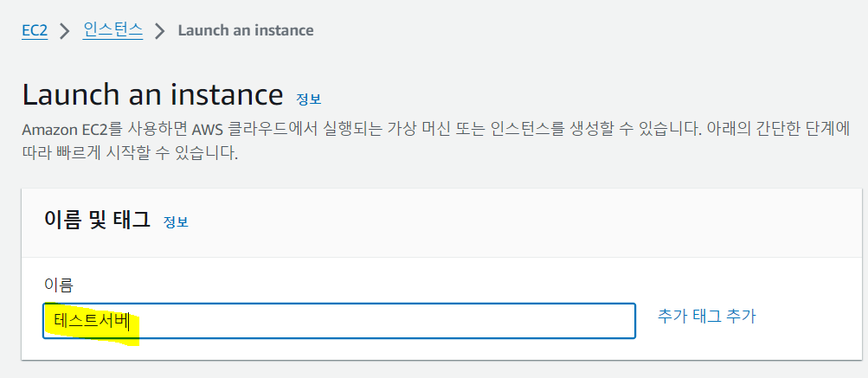Image resolution: width=868 pixels, height=378 pixels.
Task: Go to the EC2 breadcrumb link
Action: point(35,30)
